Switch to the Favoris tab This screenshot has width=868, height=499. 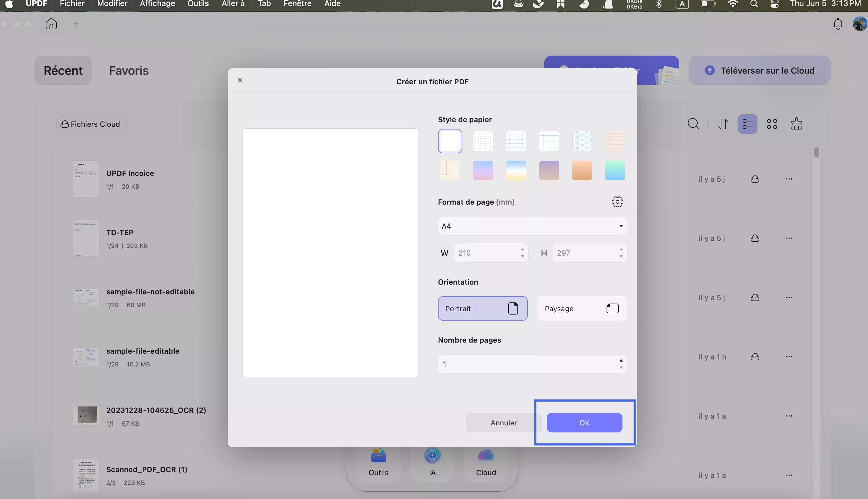129,70
